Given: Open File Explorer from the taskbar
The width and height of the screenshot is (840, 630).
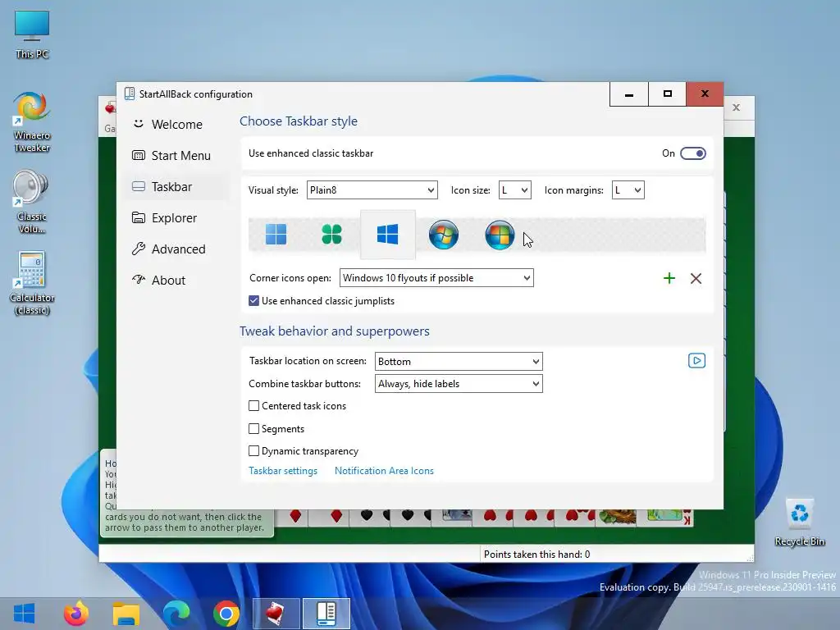Looking at the screenshot, I should click(x=126, y=614).
